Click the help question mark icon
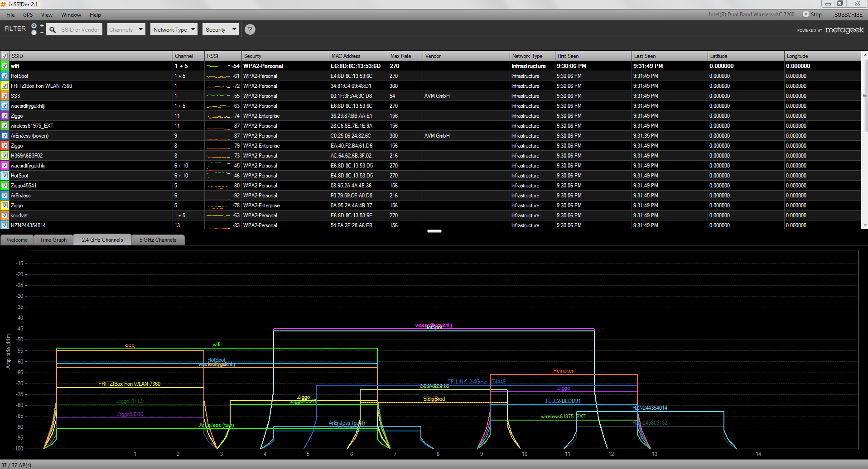This screenshot has height=469, width=868. click(x=250, y=29)
